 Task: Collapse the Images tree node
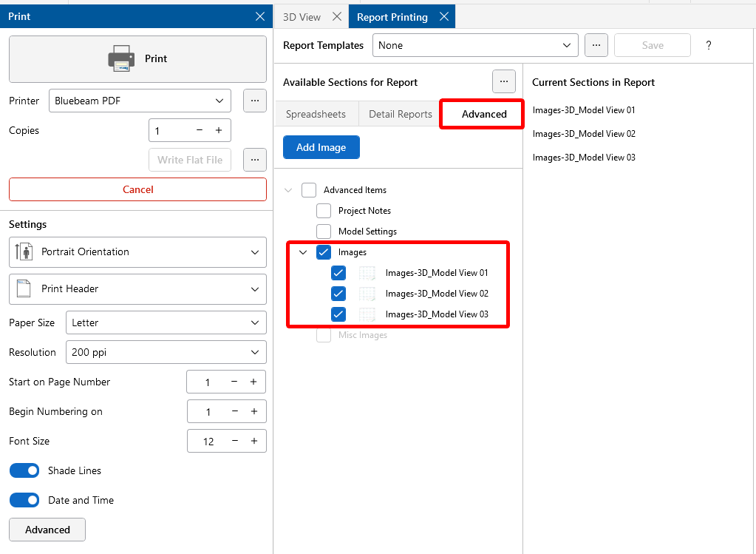pos(303,252)
